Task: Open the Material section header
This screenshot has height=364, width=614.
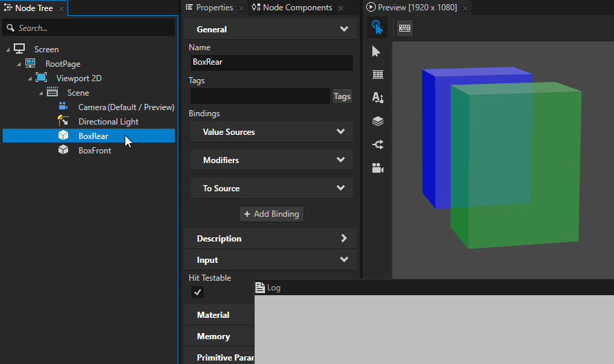Action: click(x=220, y=315)
